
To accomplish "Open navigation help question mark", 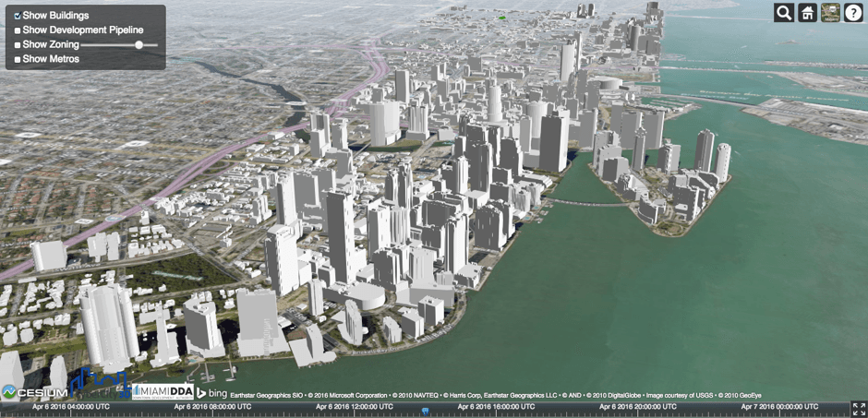I will (x=853, y=13).
